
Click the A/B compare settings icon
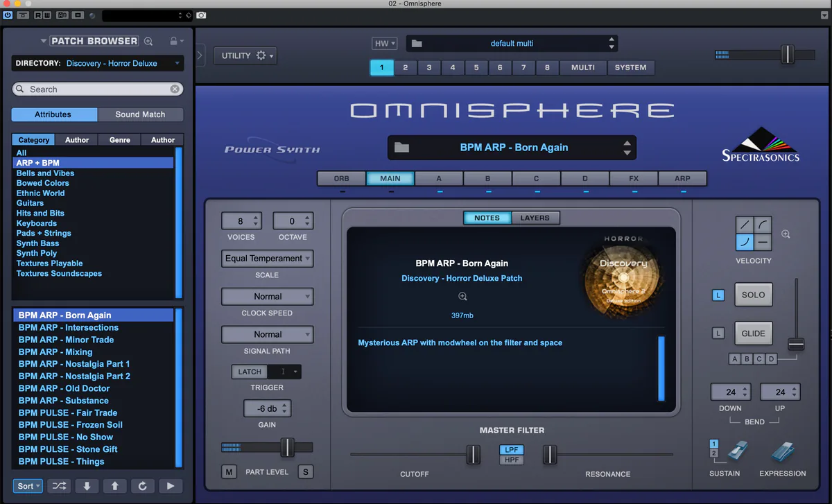[62, 15]
